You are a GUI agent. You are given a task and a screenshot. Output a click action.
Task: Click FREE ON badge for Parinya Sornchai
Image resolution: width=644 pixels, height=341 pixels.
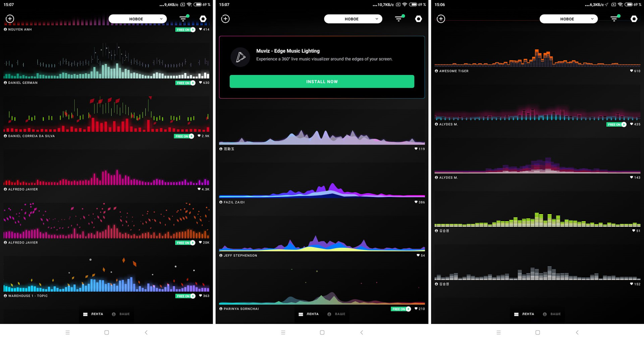tap(401, 309)
